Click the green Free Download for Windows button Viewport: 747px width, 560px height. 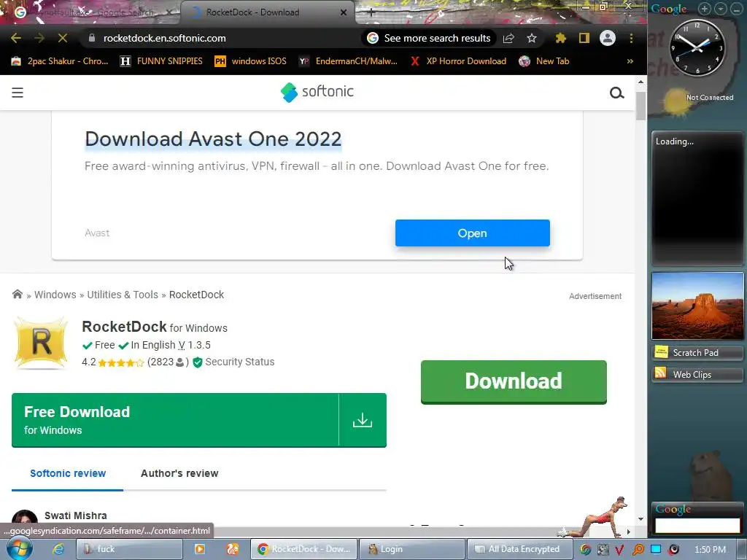coord(199,420)
